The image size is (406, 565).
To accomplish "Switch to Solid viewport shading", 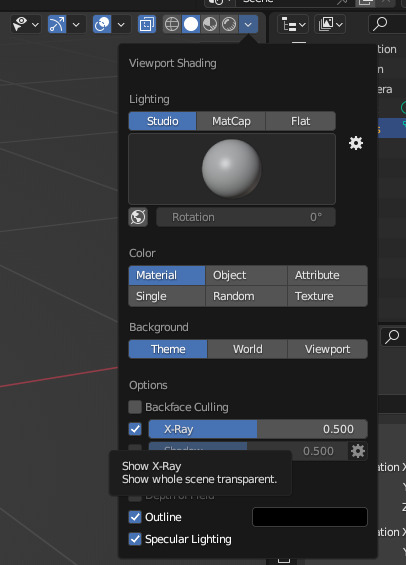I will point(191,25).
